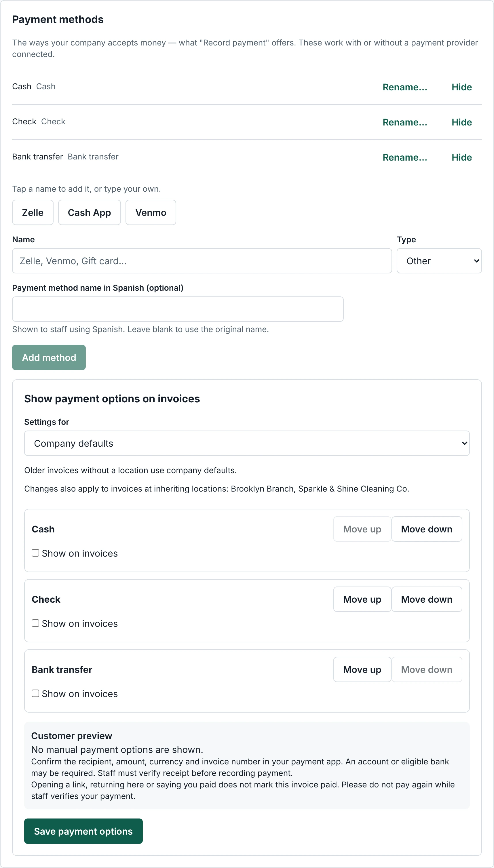
Task: Rename the Check payment method
Action: point(405,122)
